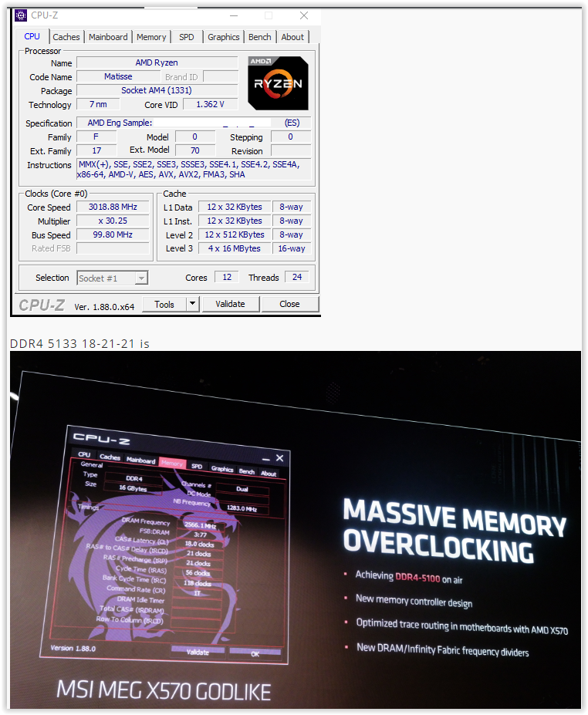
Task: Click the Validate button in MSI photo CPU-Z
Action: (x=198, y=652)
